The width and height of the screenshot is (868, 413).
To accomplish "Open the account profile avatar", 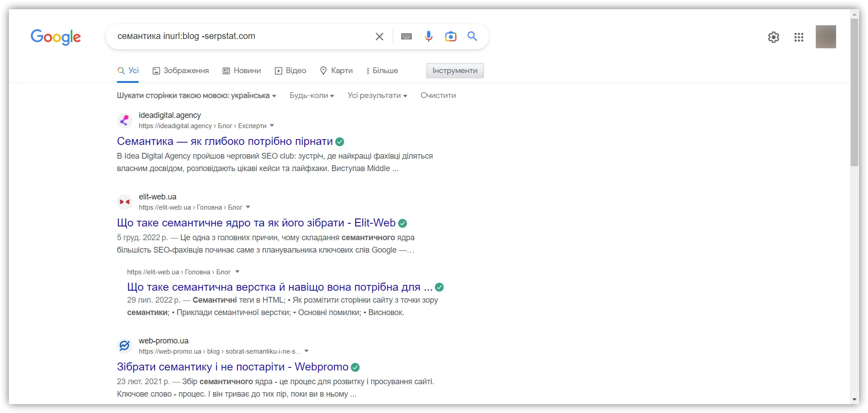I will pos(826,37).
